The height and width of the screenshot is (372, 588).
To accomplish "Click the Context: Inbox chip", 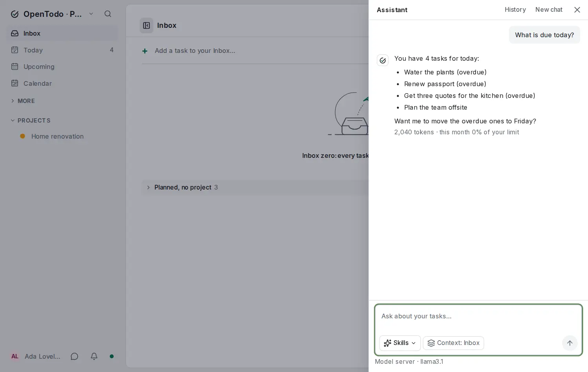I will pos(454,343).
